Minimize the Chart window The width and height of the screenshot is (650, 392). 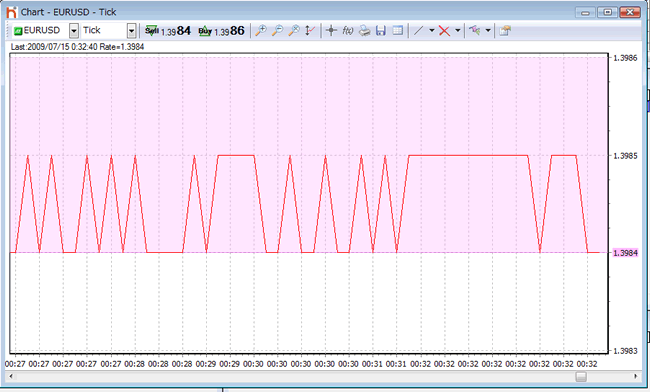pos(585,12)
